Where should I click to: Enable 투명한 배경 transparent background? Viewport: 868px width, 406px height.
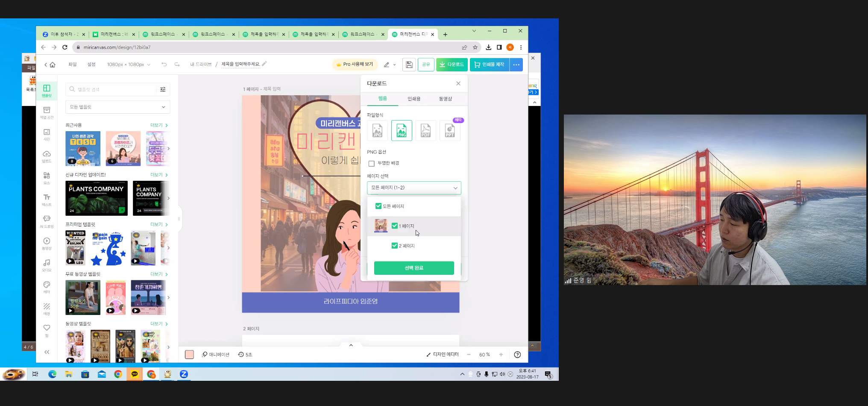point(372,163)
